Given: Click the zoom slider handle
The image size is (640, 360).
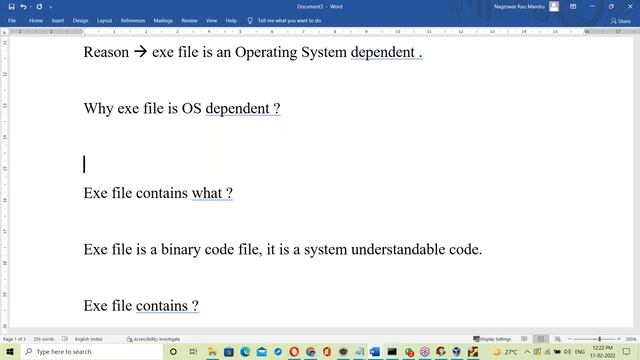Looking at the screenshot, I should coord(599,339).
